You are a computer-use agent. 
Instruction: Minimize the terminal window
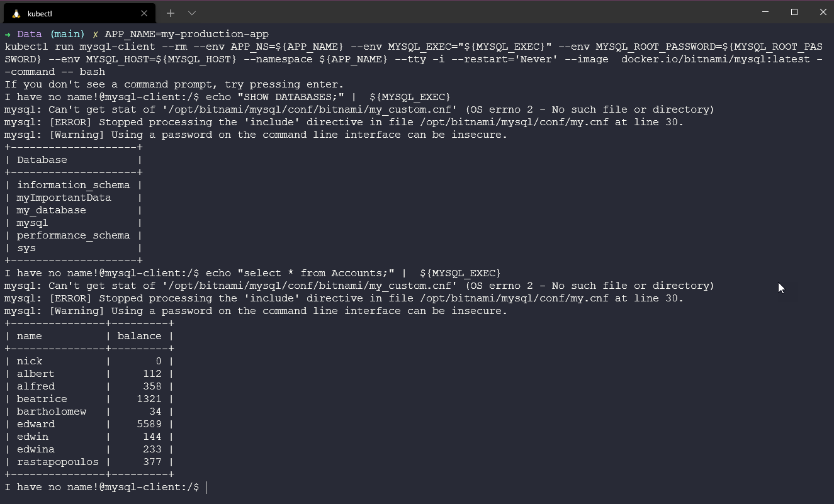pos(765,12)
